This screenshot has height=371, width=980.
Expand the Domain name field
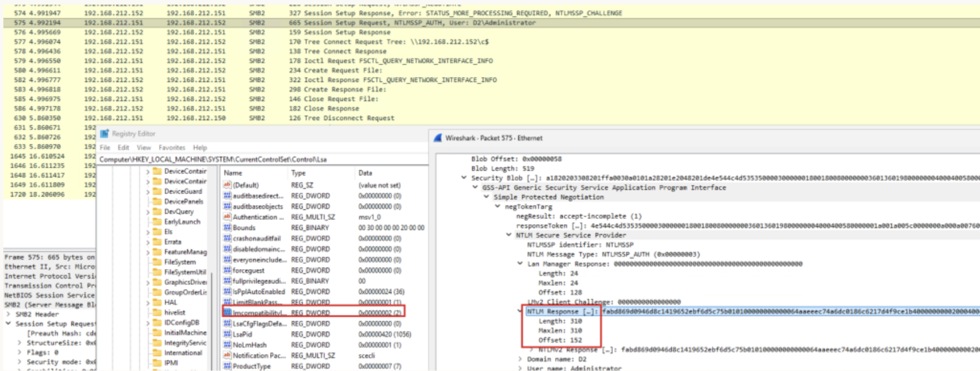tap(520, 359)
